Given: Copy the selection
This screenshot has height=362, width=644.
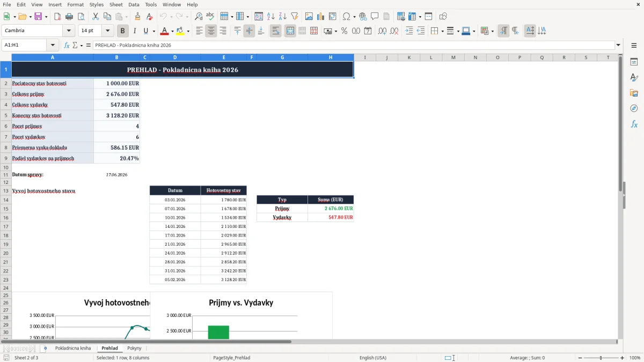Looking at the screenshot, I should 107,17.
